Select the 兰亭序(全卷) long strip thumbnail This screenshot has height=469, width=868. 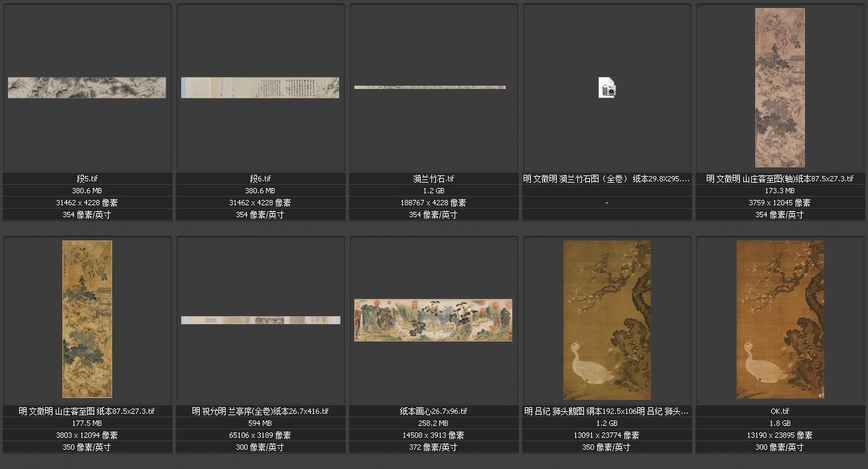coord(260,320)
